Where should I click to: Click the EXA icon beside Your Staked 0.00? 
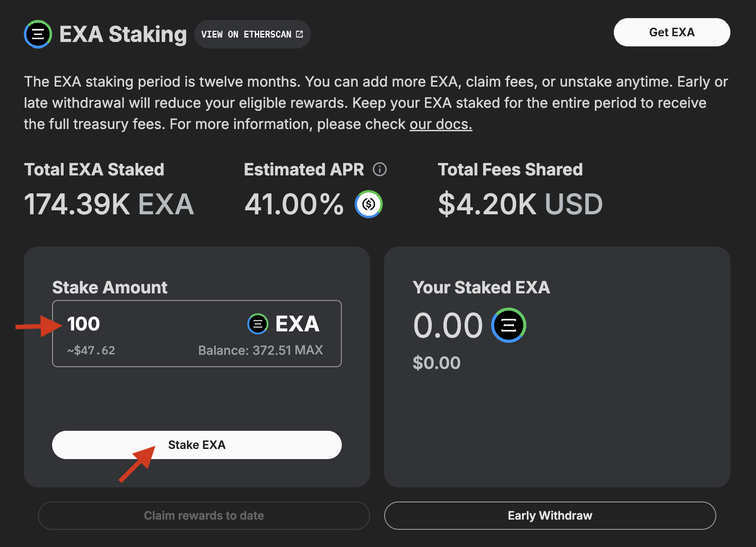509,325
